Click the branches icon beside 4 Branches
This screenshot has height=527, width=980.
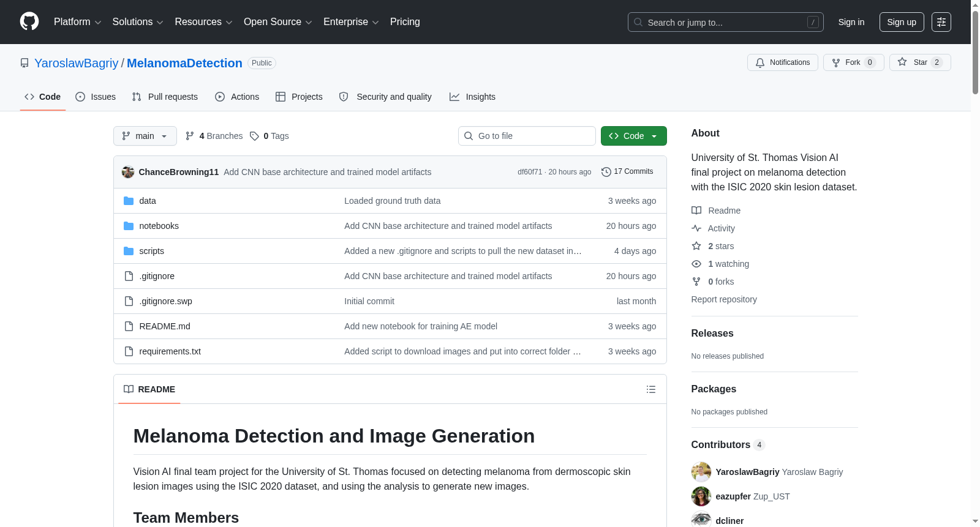[x=190, y=136]
